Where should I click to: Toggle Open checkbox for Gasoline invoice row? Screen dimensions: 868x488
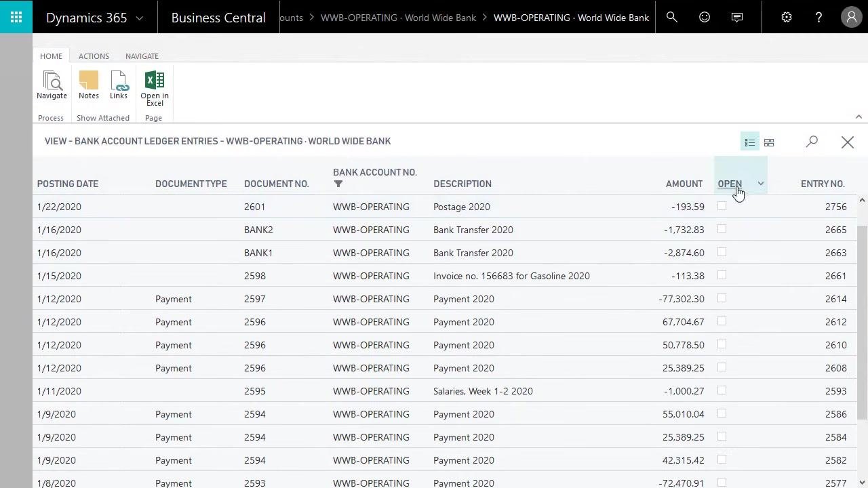(722, 275)
